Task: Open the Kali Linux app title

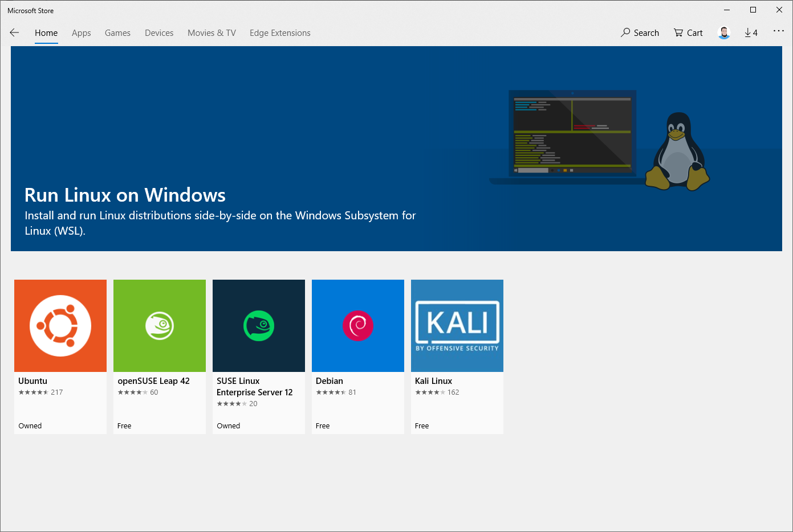Action: [433, 381]
